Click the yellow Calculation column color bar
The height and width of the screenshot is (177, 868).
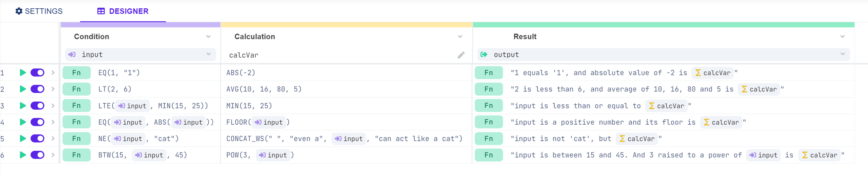click(x=347, y=25)
